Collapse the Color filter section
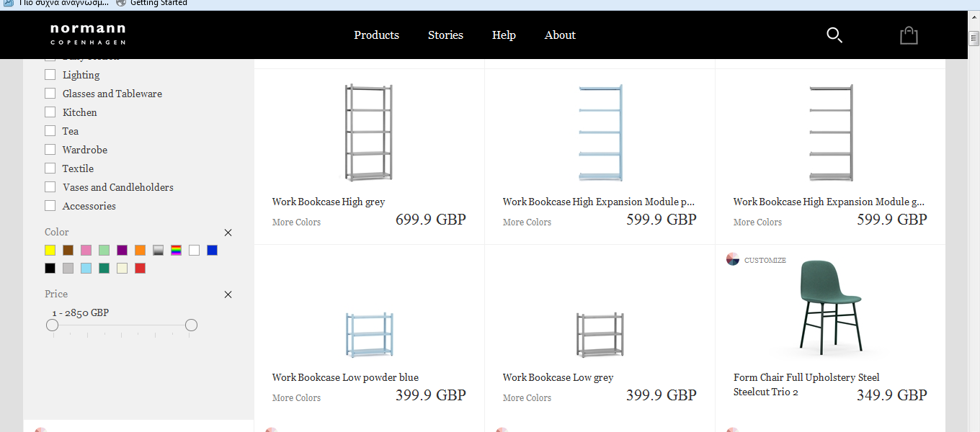 click(228, 233)
